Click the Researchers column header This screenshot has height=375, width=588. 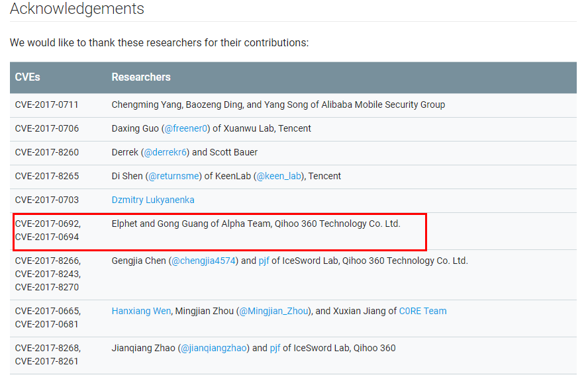[141, 77]
